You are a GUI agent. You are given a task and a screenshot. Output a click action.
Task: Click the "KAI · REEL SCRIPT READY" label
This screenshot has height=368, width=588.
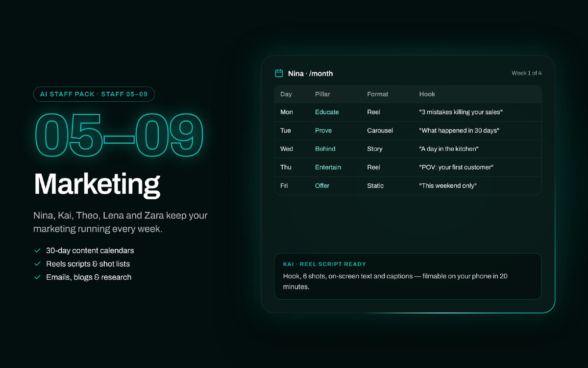tap(324, 264)
